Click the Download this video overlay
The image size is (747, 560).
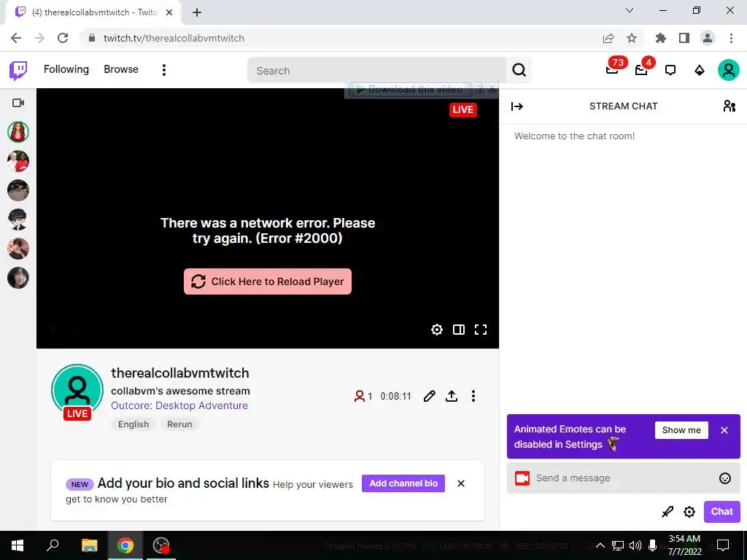coord(410,89)
